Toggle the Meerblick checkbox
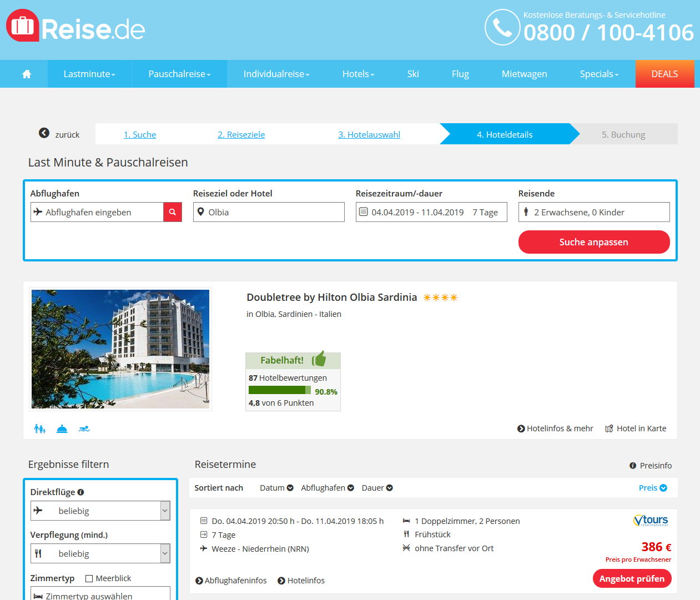Viewport: 700px width, 600px height. (x=89, y=578)
